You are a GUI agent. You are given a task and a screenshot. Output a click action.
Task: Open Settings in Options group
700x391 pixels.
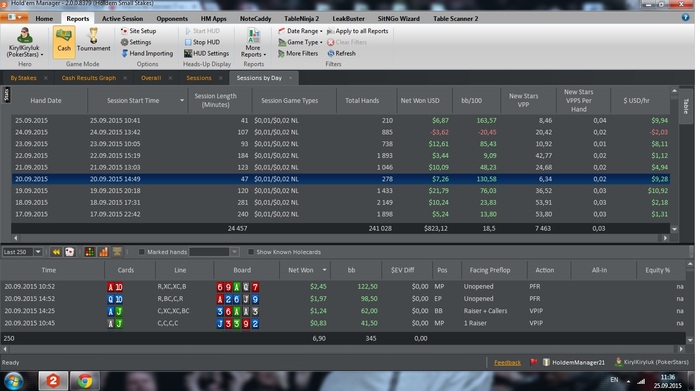coord(136,42)
